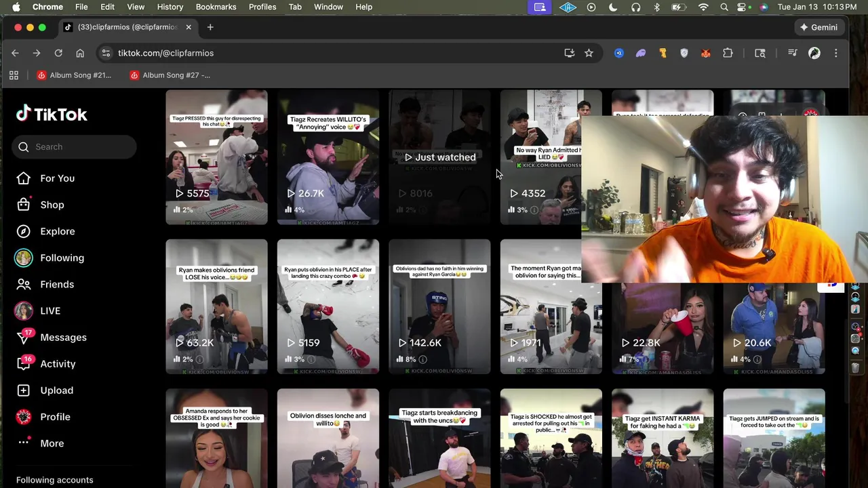The width and height of the screenshot is (868, 488).
Task: Open video 'Tiagz PRESSED this guy'
Action: pos(216,157)
